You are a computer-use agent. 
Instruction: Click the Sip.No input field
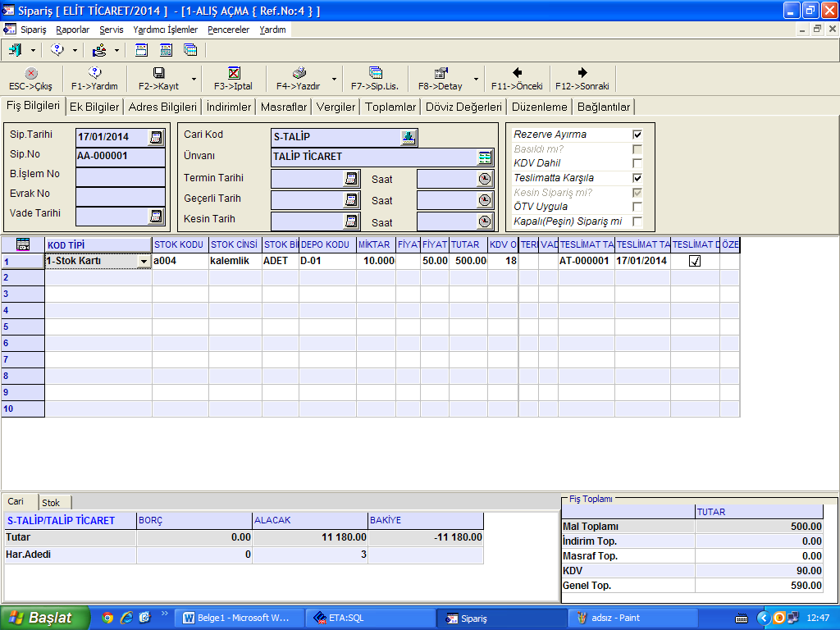click(121, 157)
